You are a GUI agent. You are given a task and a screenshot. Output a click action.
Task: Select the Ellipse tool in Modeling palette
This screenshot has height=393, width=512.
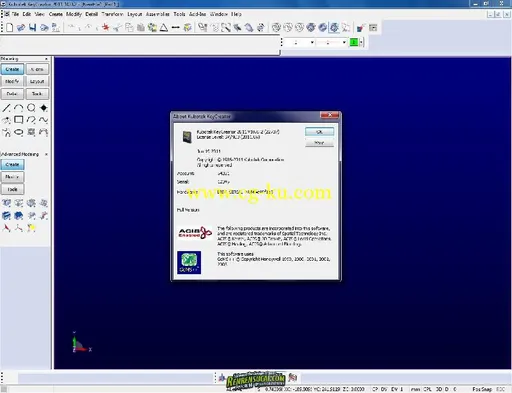(x=19, y=132)
